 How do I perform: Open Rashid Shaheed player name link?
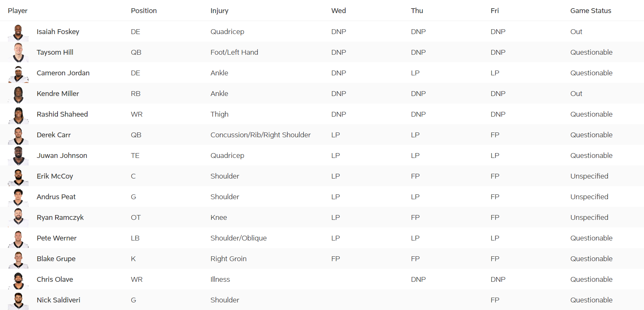tap(62, 114)
